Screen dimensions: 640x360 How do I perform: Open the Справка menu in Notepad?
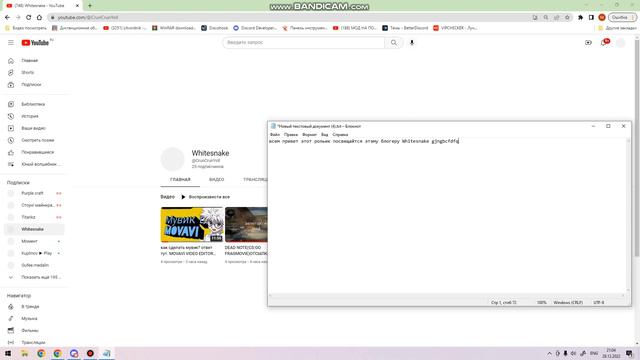pyautogui.click(x=340, y=134)
